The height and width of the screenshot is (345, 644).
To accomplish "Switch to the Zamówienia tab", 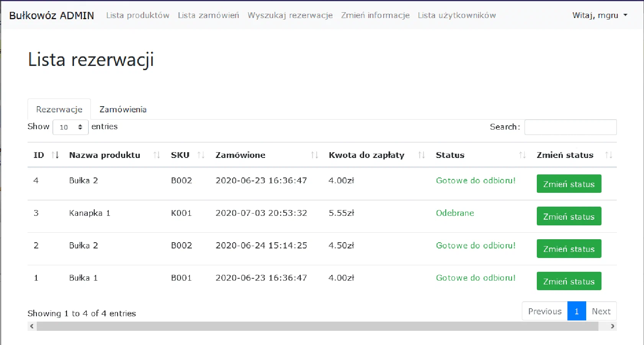I will pos(123,109).
